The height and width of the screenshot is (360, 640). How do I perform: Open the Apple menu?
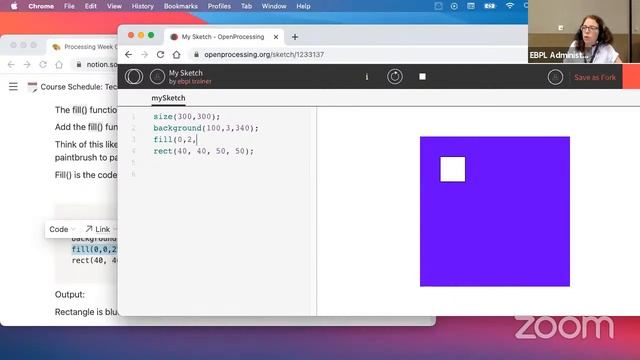pos(14,6)
